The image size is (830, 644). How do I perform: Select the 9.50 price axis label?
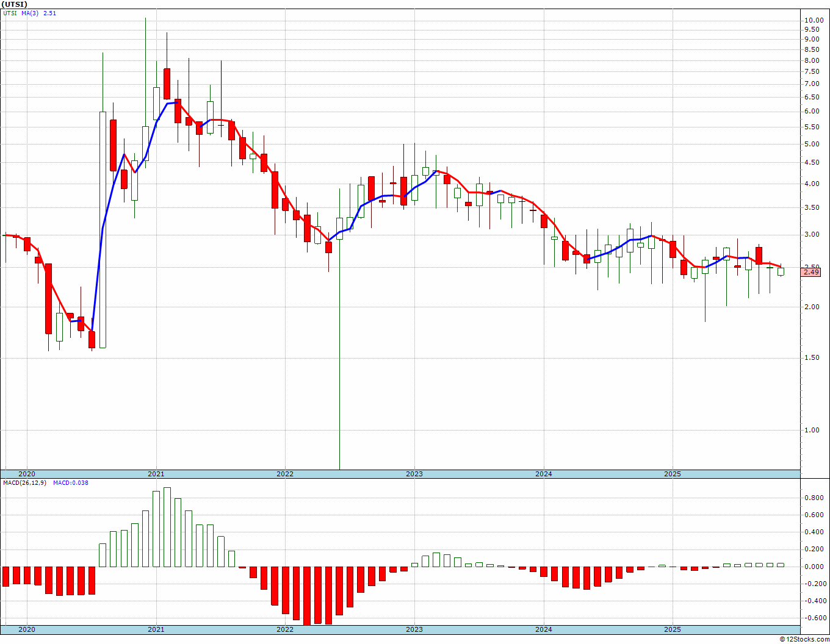pyautogui.click(x=811, y=30)
